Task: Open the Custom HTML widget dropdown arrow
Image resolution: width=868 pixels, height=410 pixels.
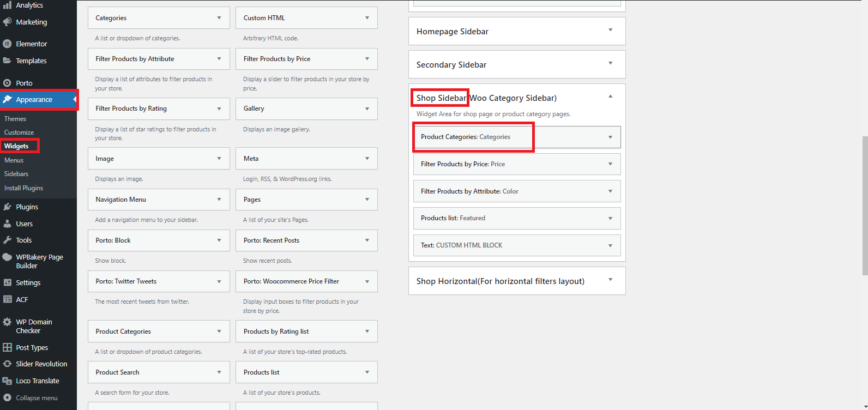Action: 367,18
